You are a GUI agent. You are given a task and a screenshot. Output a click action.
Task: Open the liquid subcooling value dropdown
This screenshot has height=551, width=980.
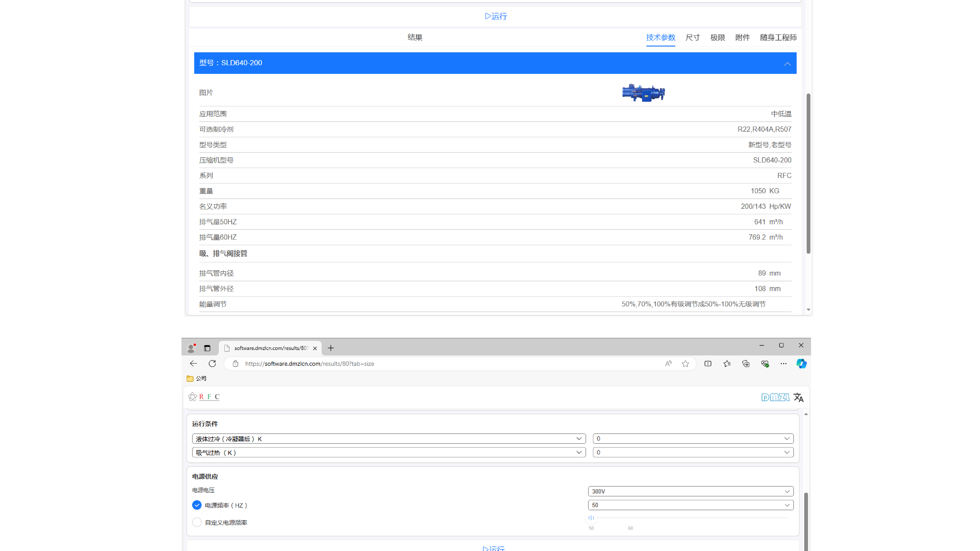tap(693, 438)
